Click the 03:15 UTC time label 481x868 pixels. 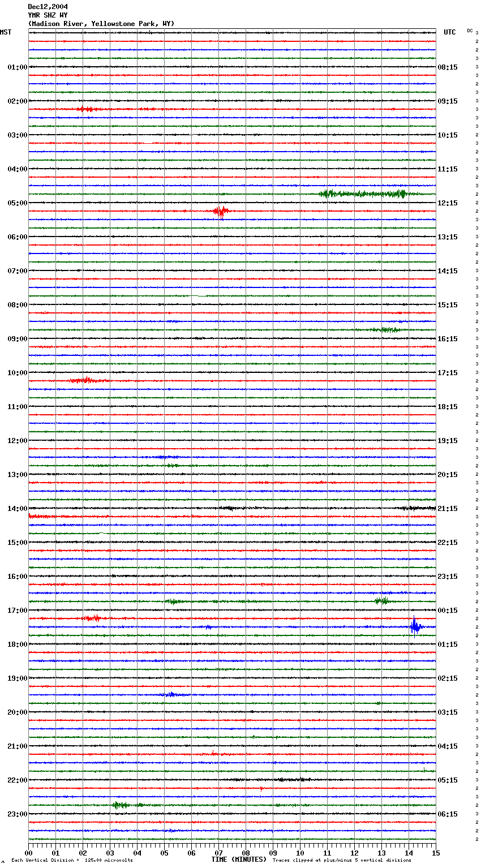tap(448, 712)
